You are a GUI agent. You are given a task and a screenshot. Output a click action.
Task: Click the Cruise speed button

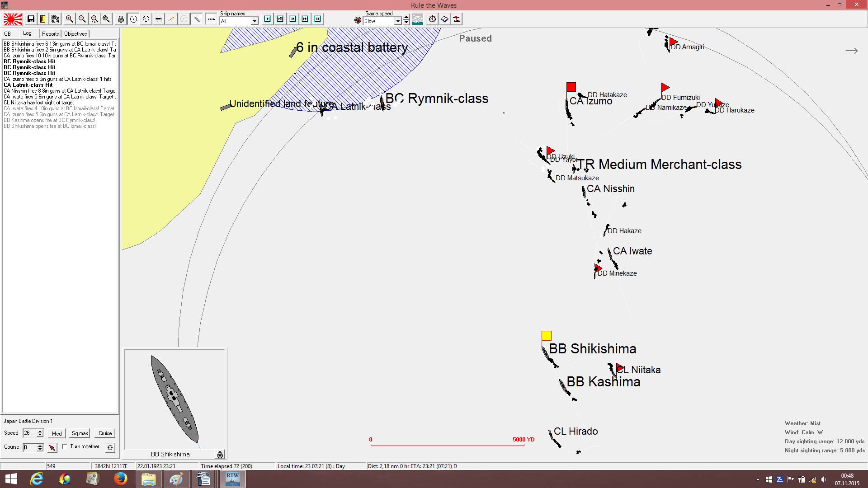coord(105,433)
